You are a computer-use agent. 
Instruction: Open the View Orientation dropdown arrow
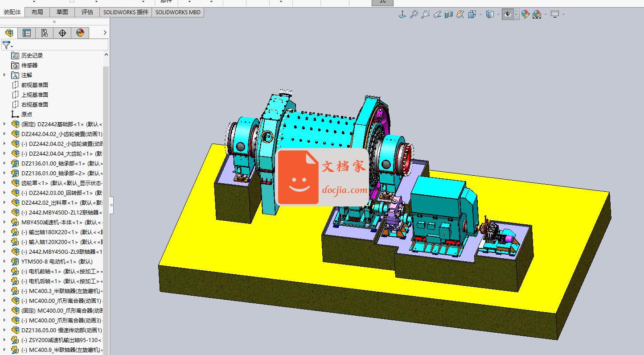pyautogui.click(x=480, y=14)
